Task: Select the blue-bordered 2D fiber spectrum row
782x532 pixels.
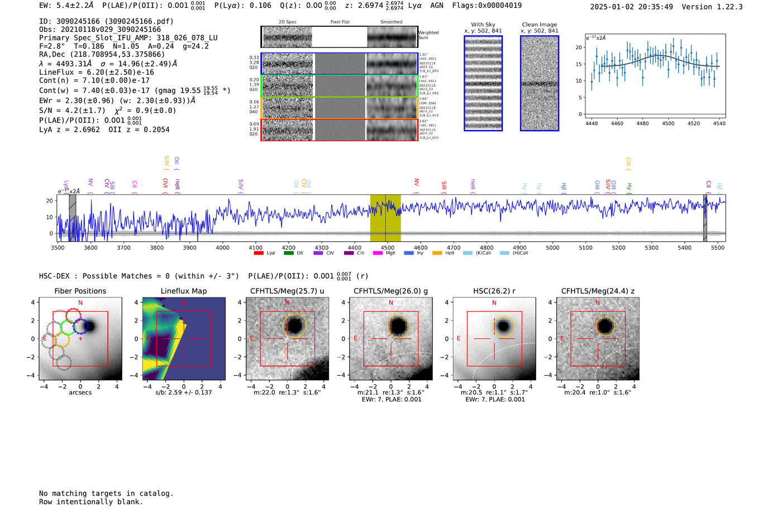Action: tap(340, 64)
